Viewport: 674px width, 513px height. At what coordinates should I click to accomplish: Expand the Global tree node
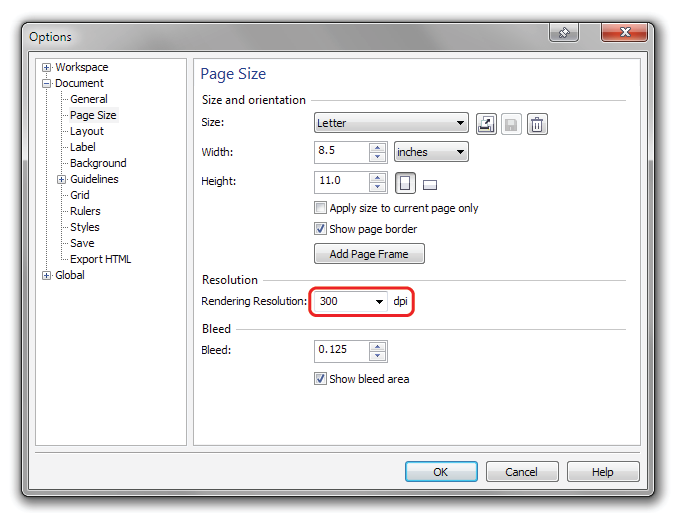tap(46, 275)
